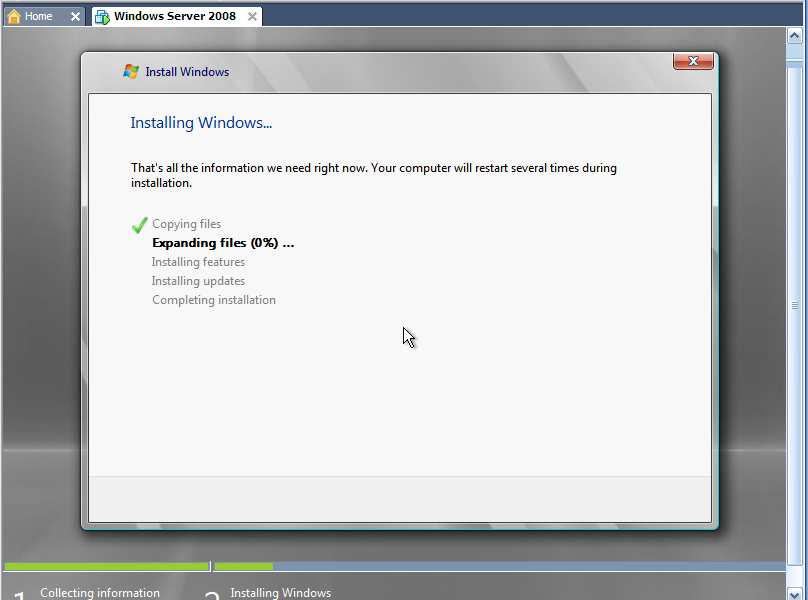The image size is (808, 600).
Task: Click the restart information paragraph text
Action: click(374, 175)
